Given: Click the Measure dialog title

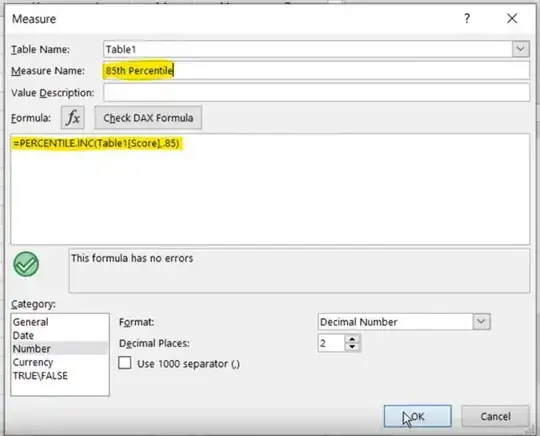Looking at the screenshot, I should point(34,19).
